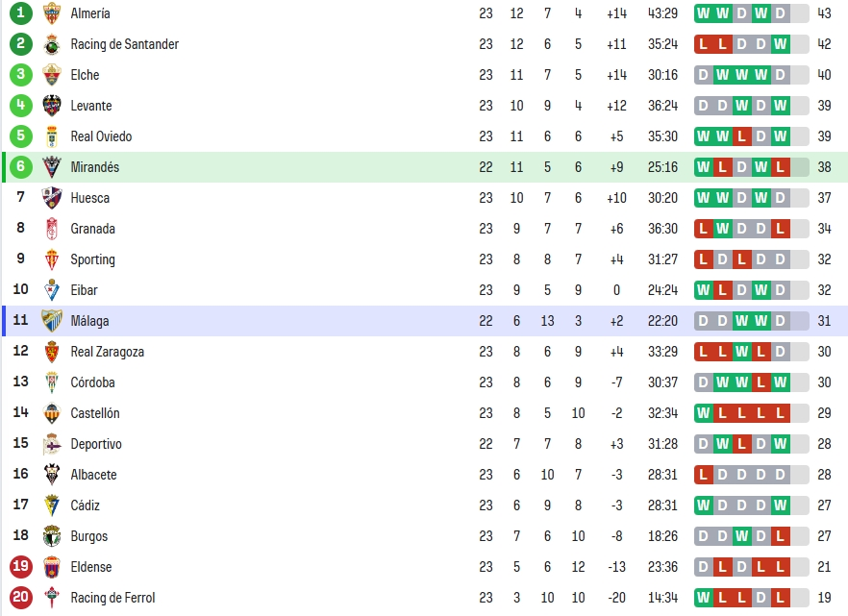This screenshot has height=616, width=848.
Task: Click Castellón's first W form badge
Action: 703,413
